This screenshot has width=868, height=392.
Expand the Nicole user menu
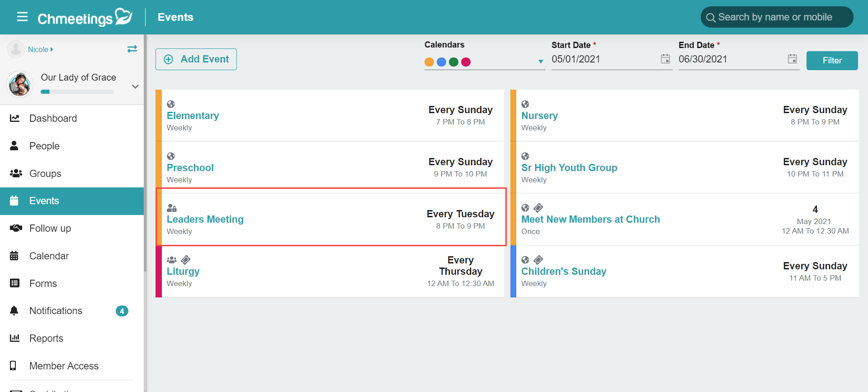(x=40, y=49)
